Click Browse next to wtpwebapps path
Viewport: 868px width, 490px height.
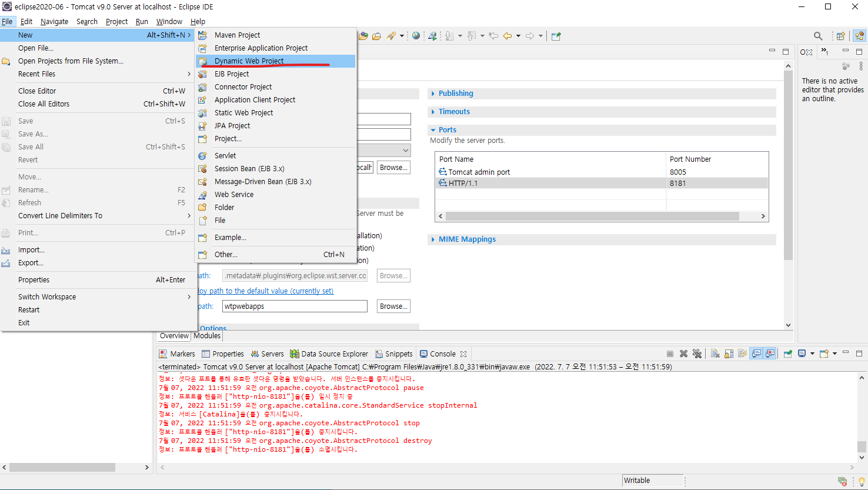[x=393, y=306]
